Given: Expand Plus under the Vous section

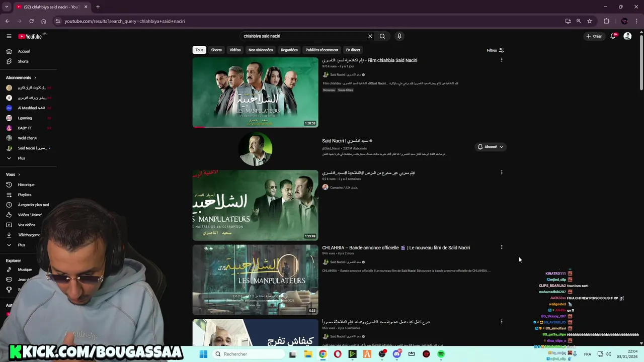Looking at the screenshot, I should 21,245.
